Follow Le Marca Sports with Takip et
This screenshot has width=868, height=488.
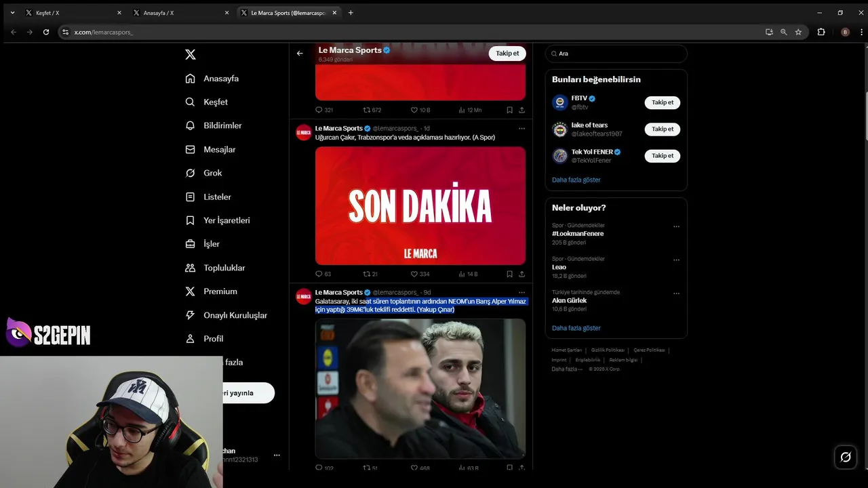507,54
